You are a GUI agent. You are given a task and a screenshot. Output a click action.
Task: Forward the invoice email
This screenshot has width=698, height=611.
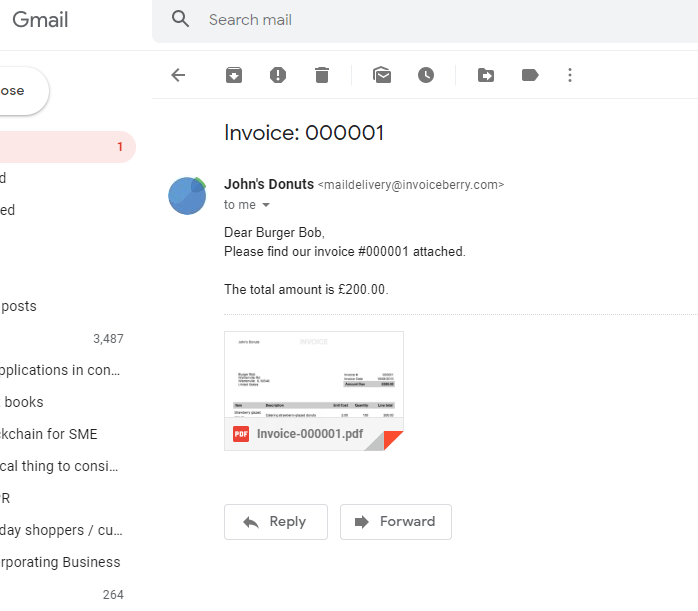click(x=396, y=522)
